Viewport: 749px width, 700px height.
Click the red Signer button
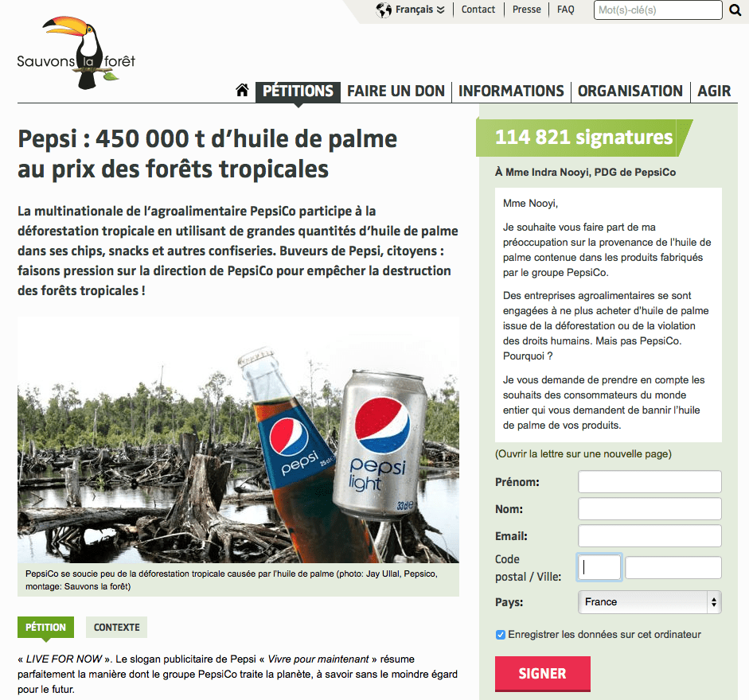tap(543, 673)
